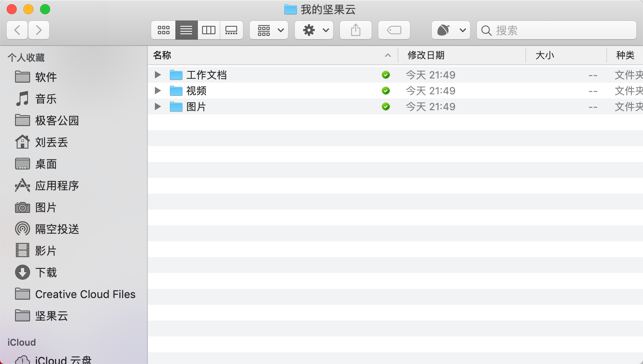
Task: Click the 工作文档 folder name
Action: (x=207, y=75)
